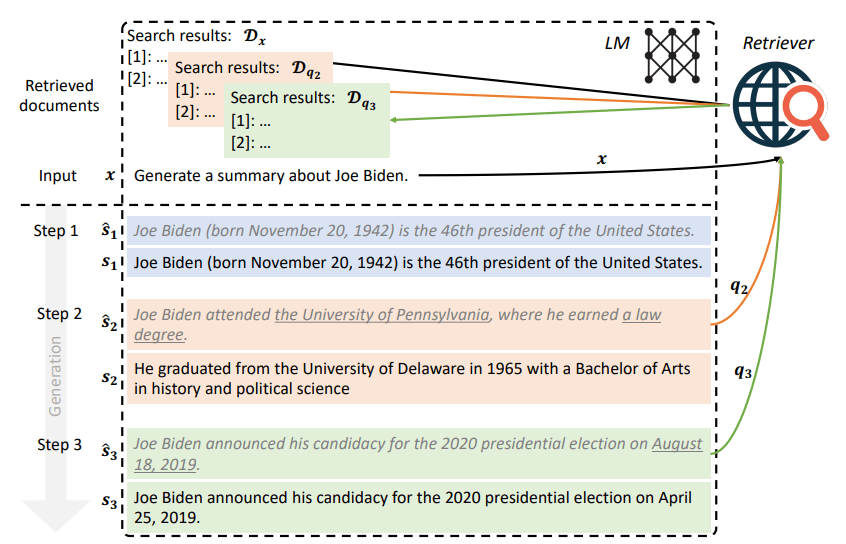
Task: Click the University of Delaware sentence
Action: (x=412, y=379)
